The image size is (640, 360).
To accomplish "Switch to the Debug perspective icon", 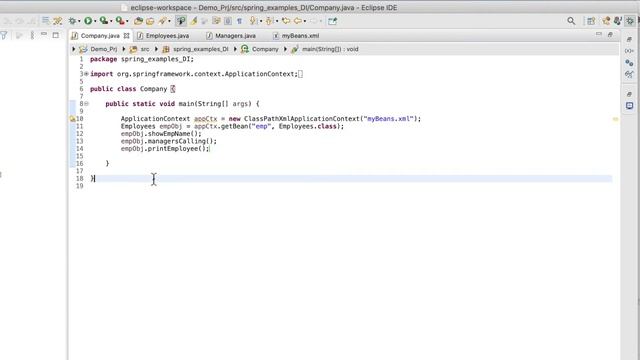I will click(x=630, y=21).
